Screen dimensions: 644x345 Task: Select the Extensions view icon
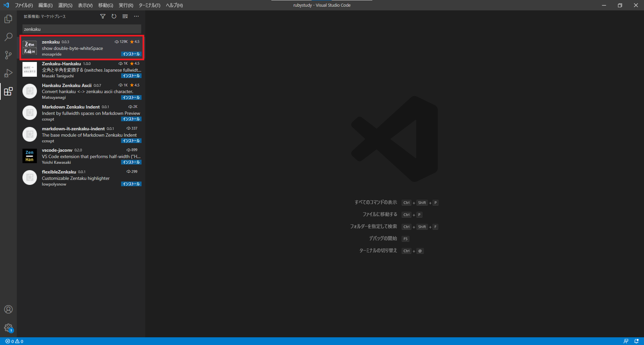(8, 91)
